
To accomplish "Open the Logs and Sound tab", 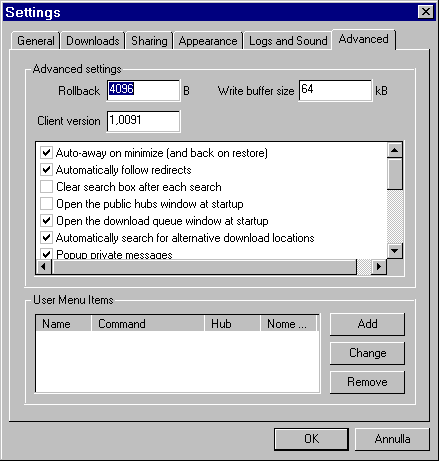I will (288, 41).
